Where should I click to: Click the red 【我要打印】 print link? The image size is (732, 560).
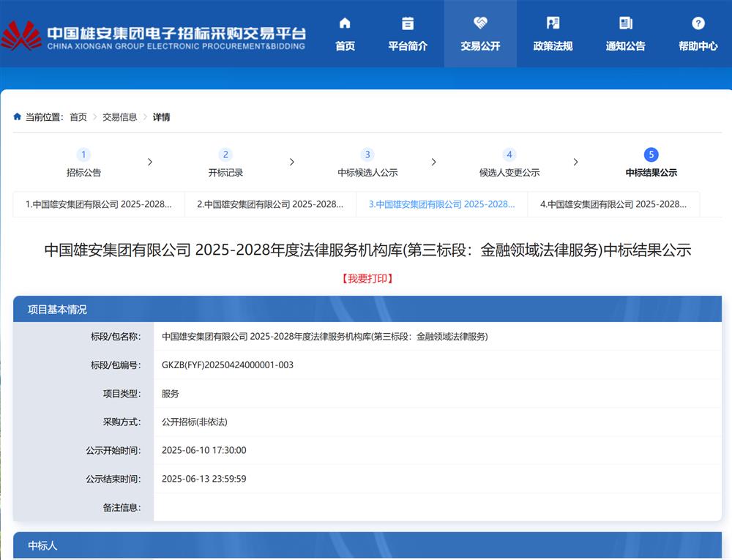pyautogui.click(x=367, y=279)
